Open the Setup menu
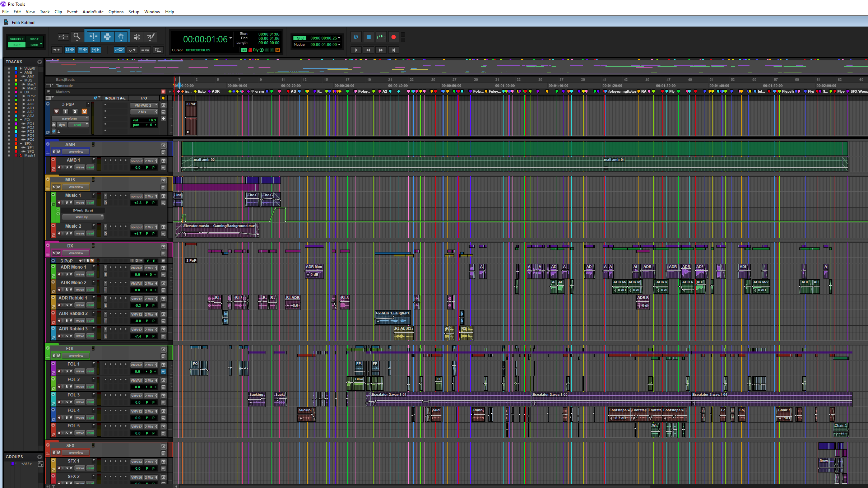 (134, 12)
